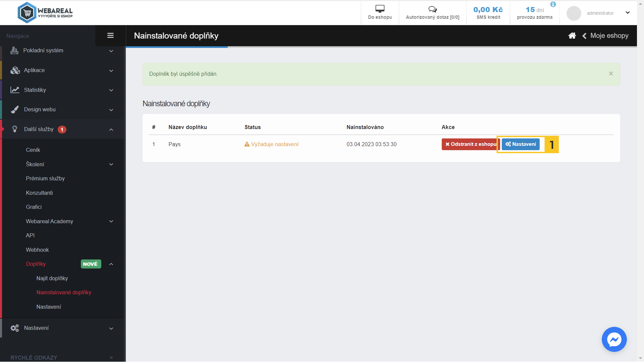Viewport: 644px width, 362px height.
Task: Close the success notification banner
Action: [x=611, y=74]
